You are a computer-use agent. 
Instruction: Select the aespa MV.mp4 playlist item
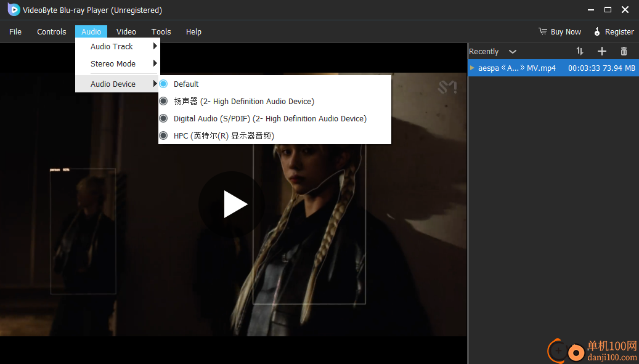point(553,68)
